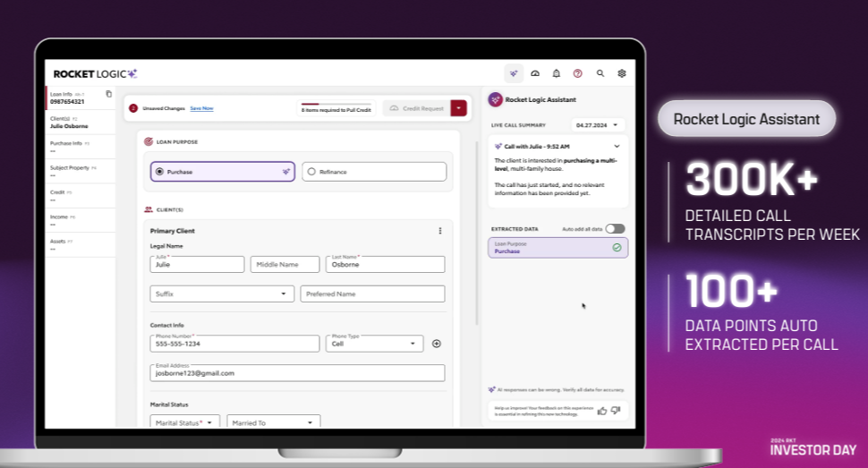
Task: Click the Save Now link
Action: pyautogui.click(x=201, y=108)
